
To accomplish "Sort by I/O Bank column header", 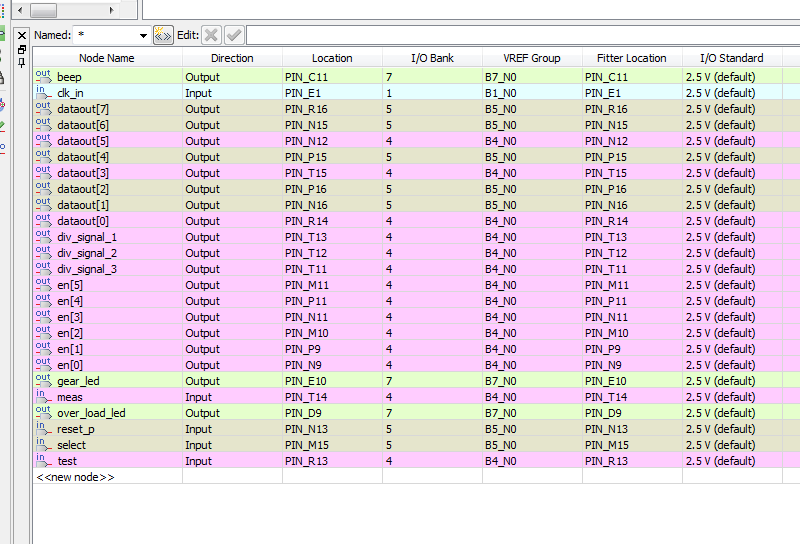I will click(432, 58).
